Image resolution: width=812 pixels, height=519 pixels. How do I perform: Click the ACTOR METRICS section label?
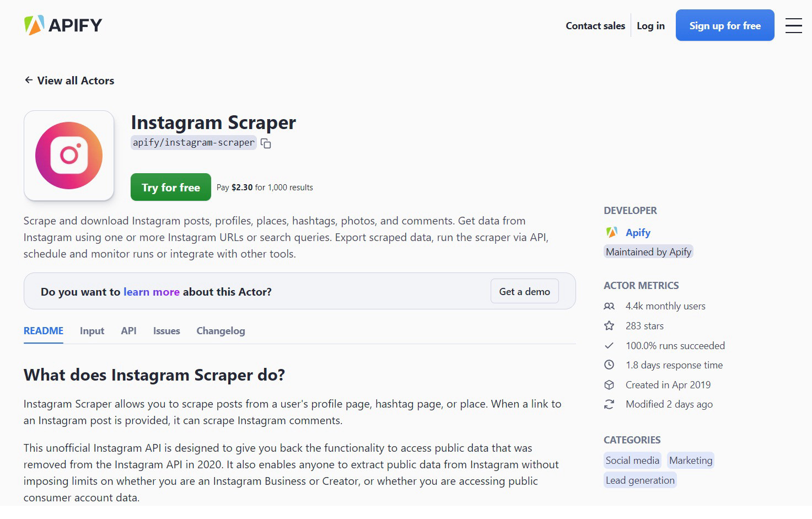coord(641,286)
